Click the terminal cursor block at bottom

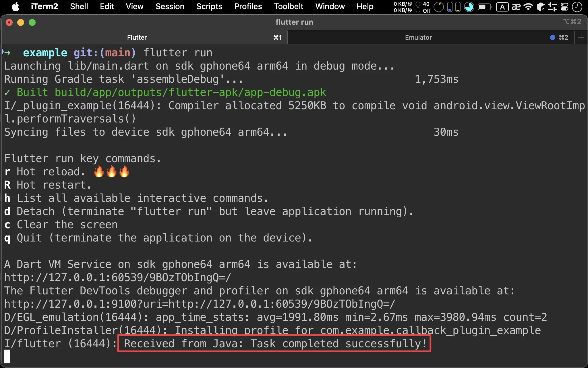pos(7,356)
